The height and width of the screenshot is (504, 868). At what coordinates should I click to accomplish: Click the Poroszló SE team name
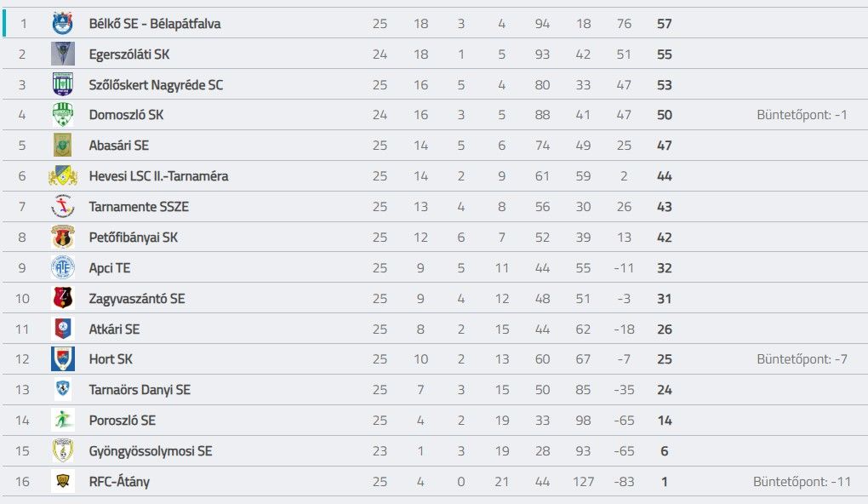tap(123, 421)
